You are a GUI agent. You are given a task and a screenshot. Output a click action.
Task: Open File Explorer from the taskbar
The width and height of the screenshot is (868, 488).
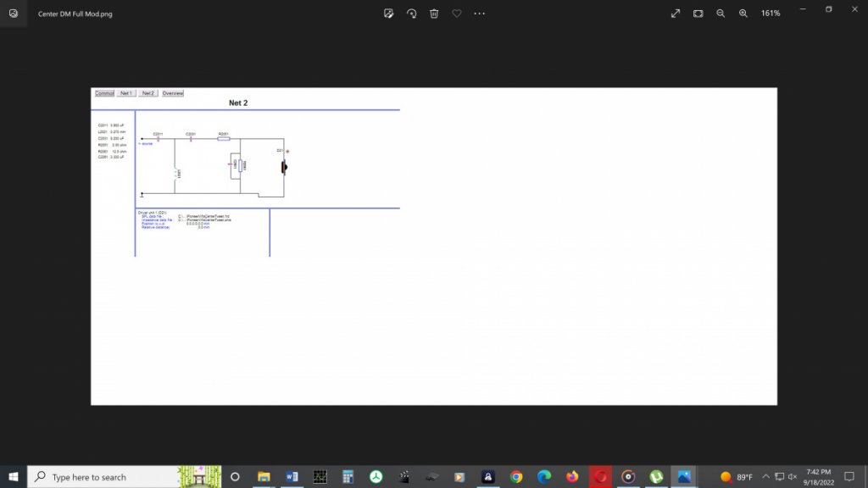coord(264,476)
